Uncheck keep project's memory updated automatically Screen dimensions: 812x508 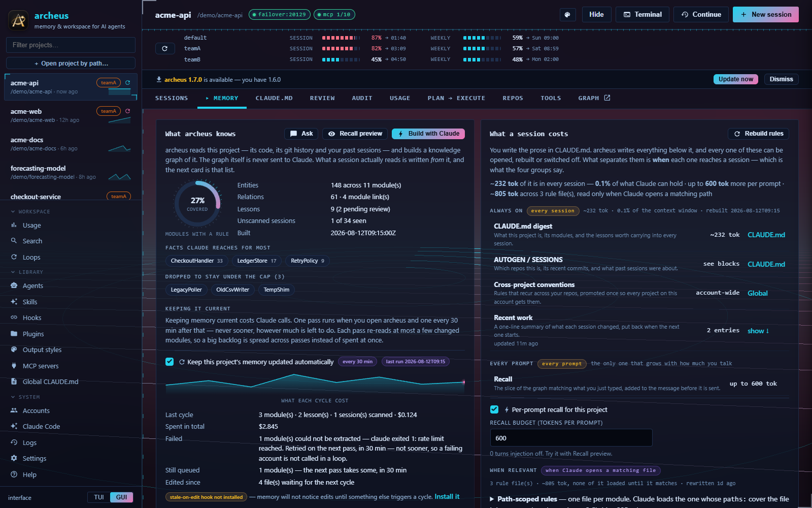click(170, 362)
